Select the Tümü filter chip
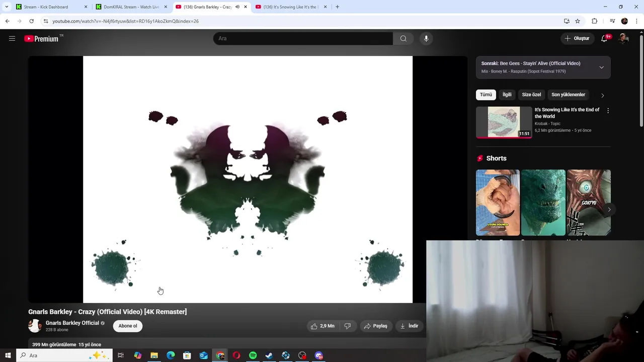This screenshot has height=362, width=644. coord(486,95)
